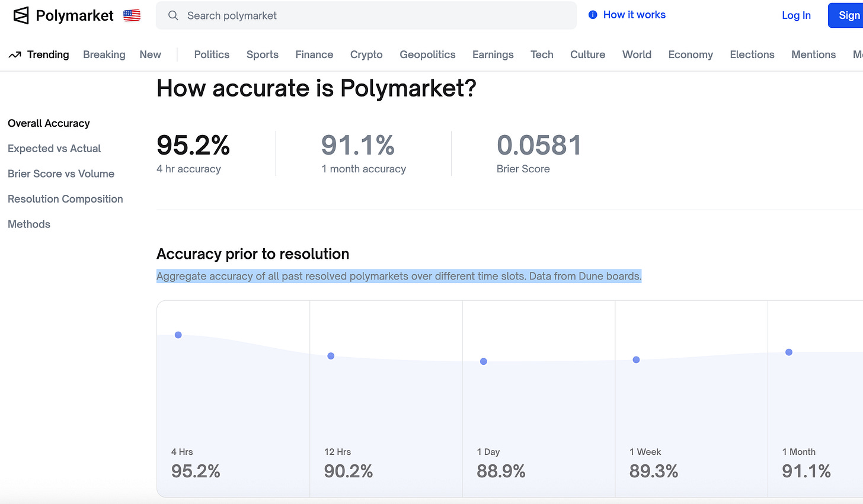Image resolution: width=863 pixels, height=504 pixels.
Task: Select the Brier Score stat
Action: tap(539, 153)
